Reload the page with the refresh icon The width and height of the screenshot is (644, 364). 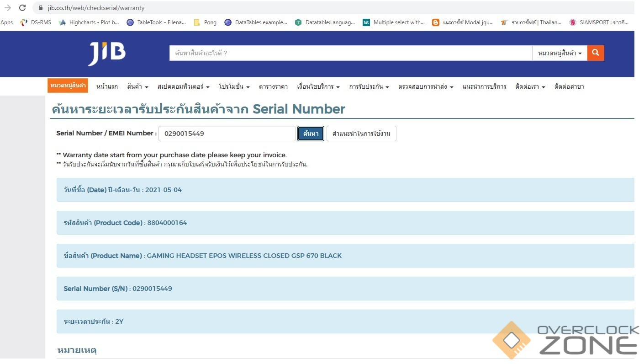(x=22, y=8)
